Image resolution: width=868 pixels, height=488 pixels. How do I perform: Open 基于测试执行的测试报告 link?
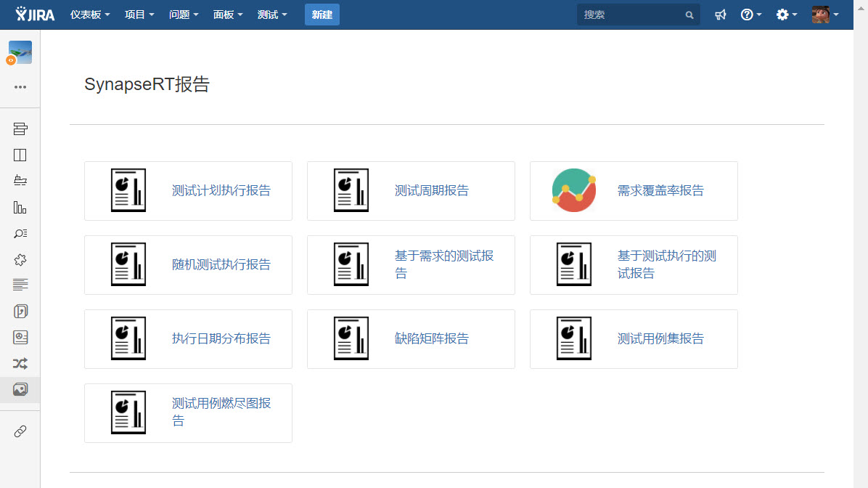(x=666, y=264)
